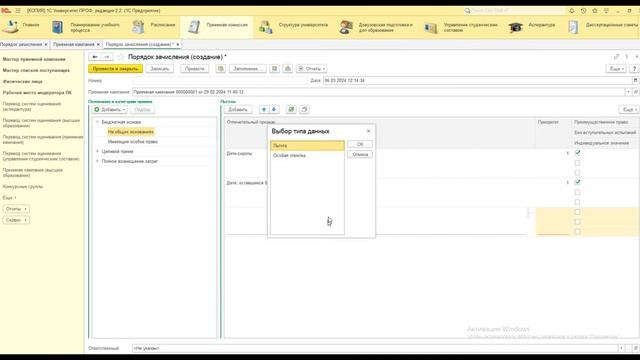Screen dimensions: 640x360
Task: Click the Записать button
Action: (x=160, y=69)
